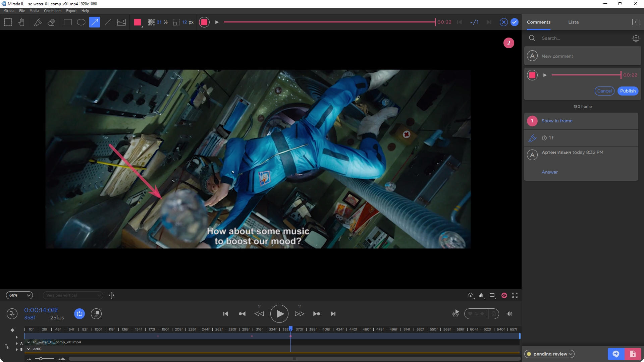Stop recording in the comment panel

(532, 75)
